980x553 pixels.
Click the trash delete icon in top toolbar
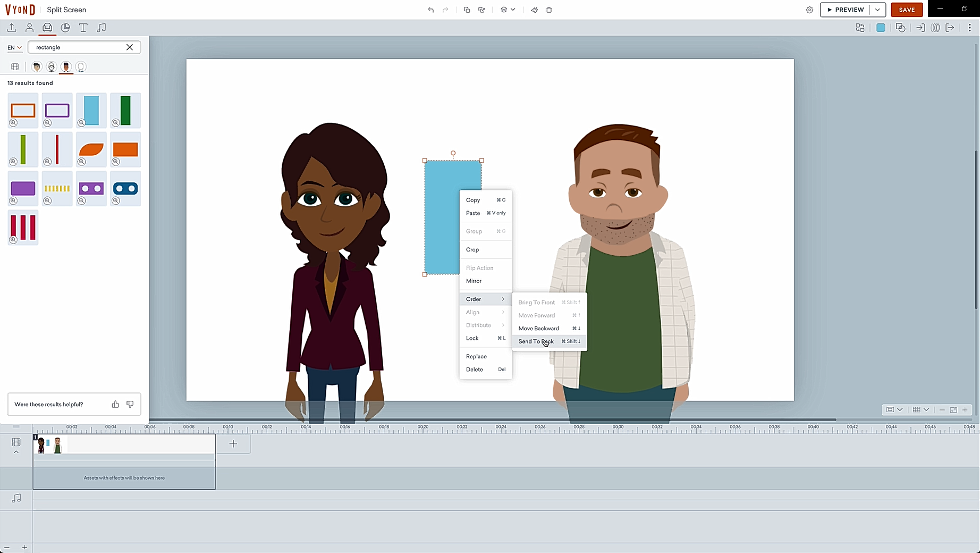549,10
